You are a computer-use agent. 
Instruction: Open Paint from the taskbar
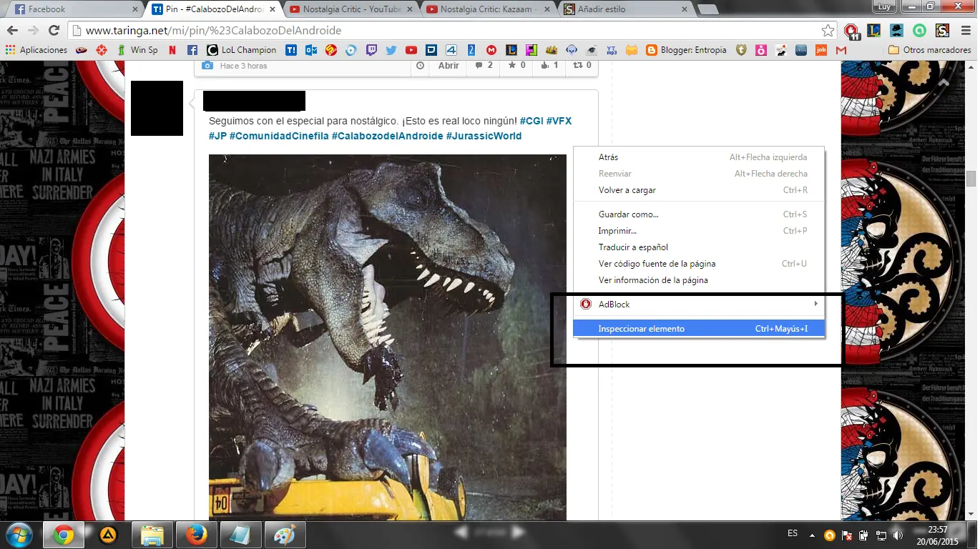point(285,535)
